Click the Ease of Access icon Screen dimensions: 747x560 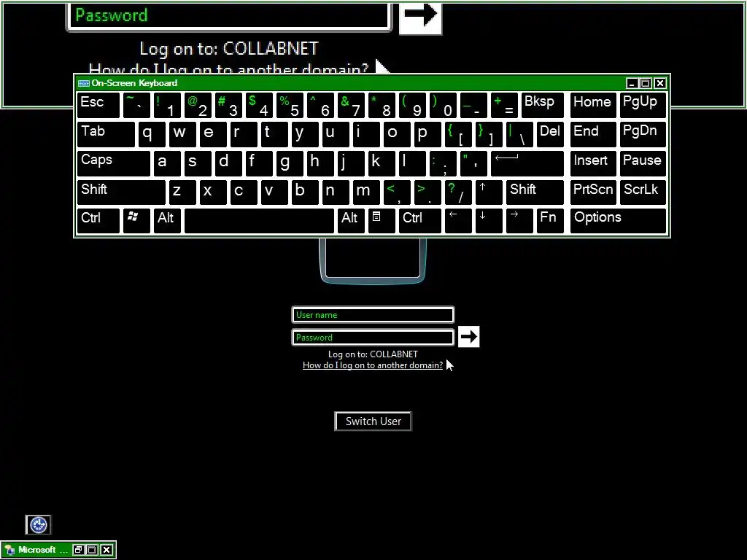click(38, 525)
